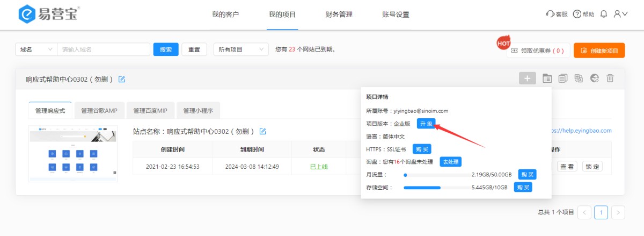Click 领取优惠券 coupon button
The image size is (644, 236).
[538, 51]
